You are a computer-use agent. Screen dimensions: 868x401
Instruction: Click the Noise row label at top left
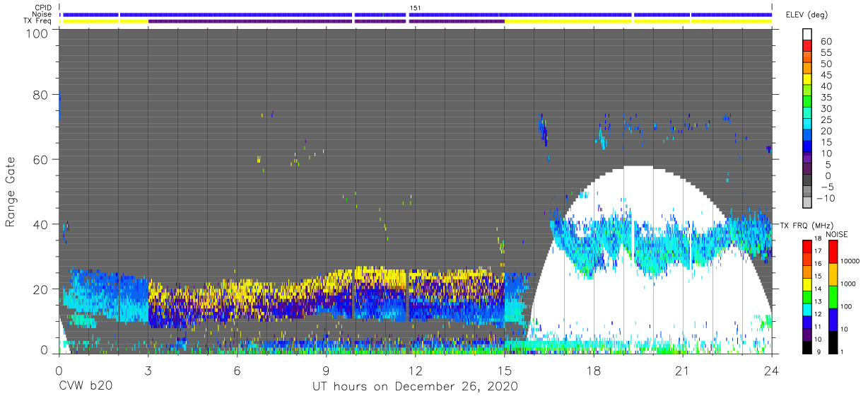[x=43, y=14]
